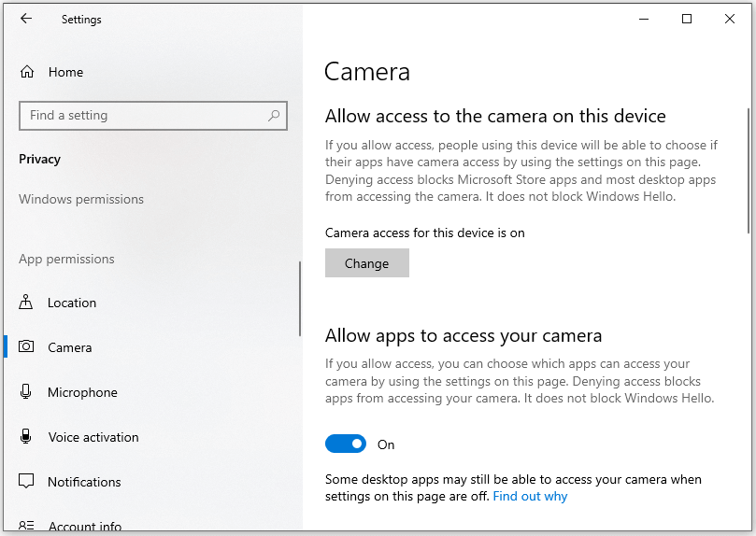Select the Settings window title
This screenshot has width=756, height=536.
[81, 20]
